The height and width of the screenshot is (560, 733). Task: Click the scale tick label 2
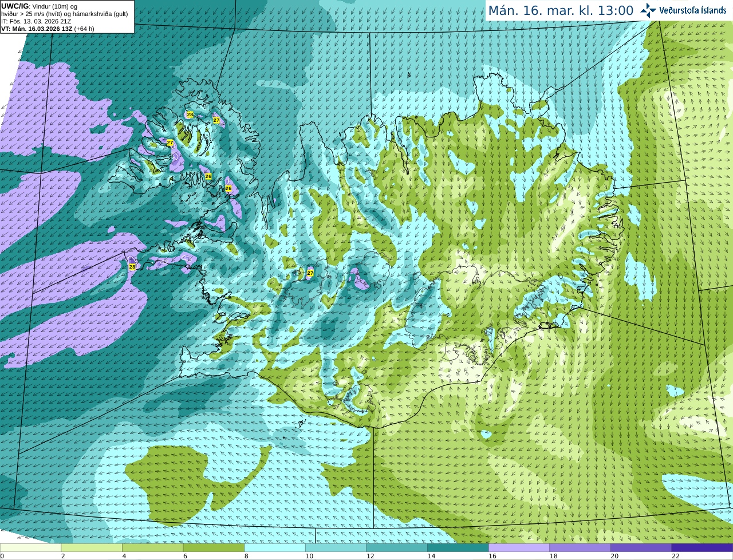(63, 556)
